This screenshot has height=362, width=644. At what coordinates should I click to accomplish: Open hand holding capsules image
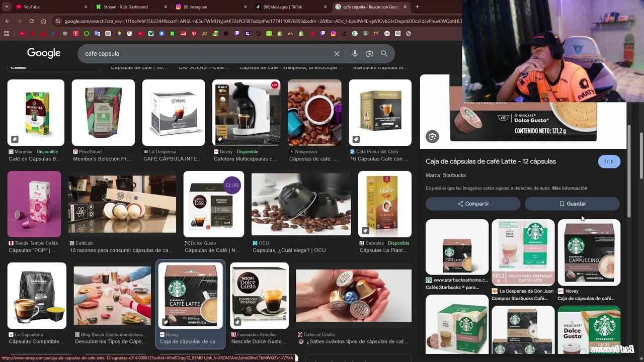(x=354, y=296)
